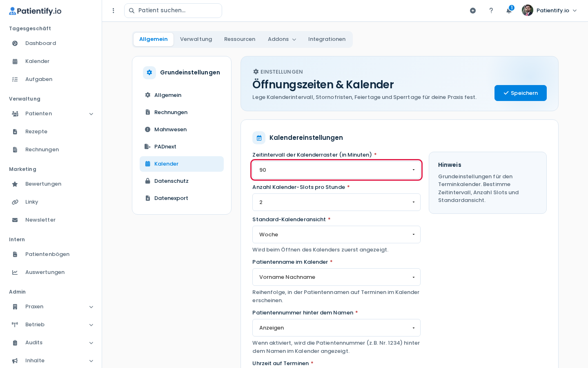Switch to the Integrationen tab
Screen dimensions: 588x368
coord(327,39)
